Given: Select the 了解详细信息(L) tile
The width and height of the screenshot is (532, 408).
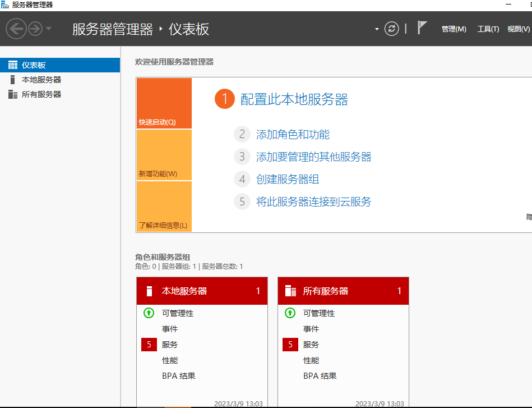Looking at the screenshot, I should coord(164,207).
